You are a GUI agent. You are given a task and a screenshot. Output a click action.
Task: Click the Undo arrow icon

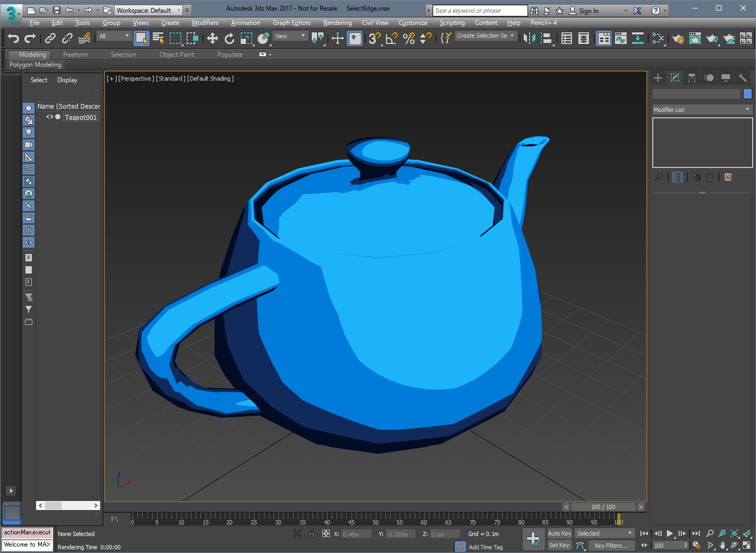[x=13, y=38]
